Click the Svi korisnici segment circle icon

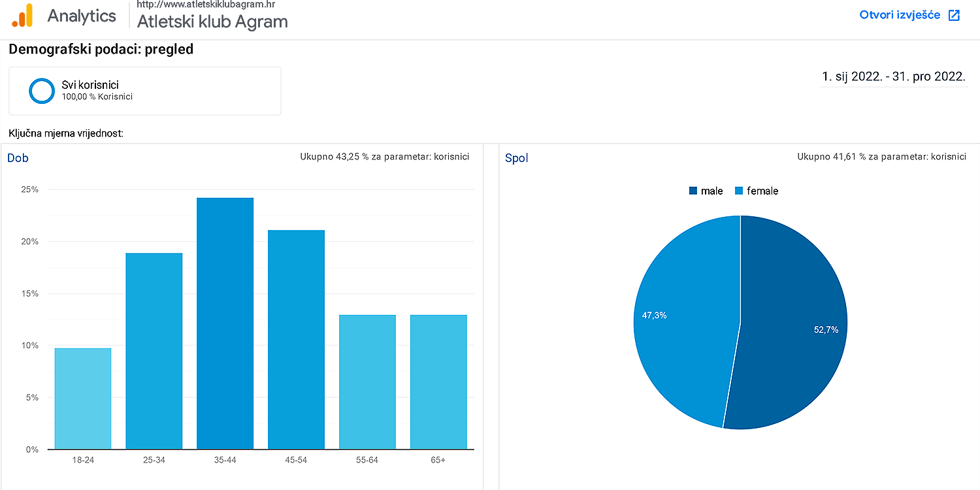(x=42, y=91)
